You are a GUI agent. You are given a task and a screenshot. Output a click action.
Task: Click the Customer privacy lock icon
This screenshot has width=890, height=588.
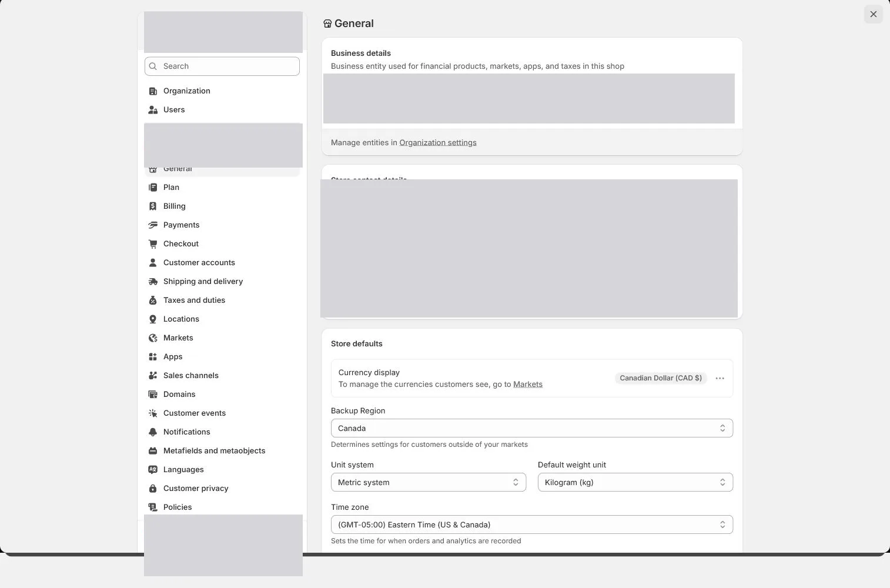pyautogui.click(x=153, y=489)
